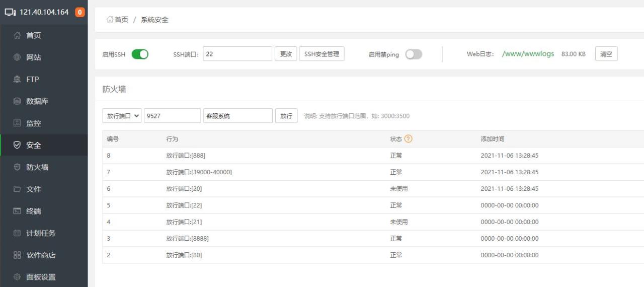The image size is (644, 287).
Task: Click the question mark icon beside 状态
Action: (408, 139)
